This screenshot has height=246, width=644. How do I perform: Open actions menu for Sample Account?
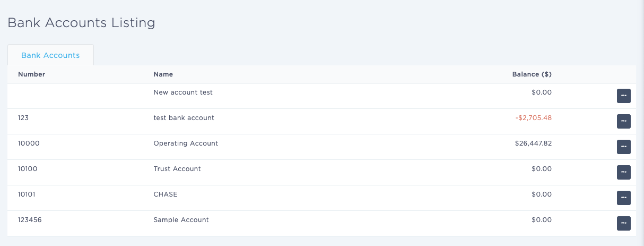click(623, 223)
